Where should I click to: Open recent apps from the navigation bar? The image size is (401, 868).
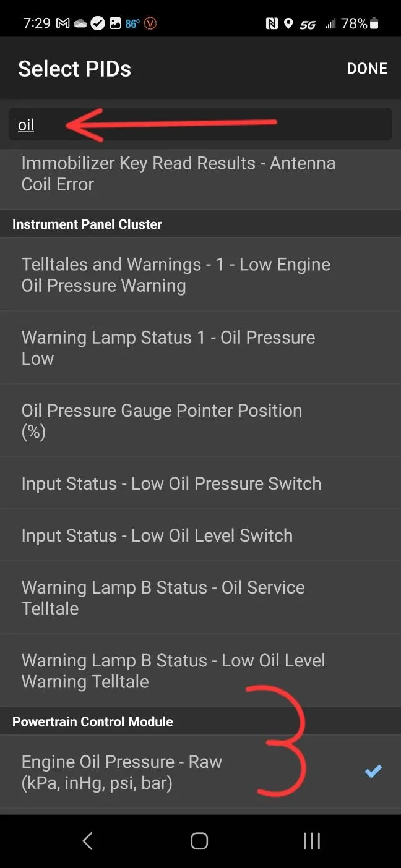click(311, 840)
